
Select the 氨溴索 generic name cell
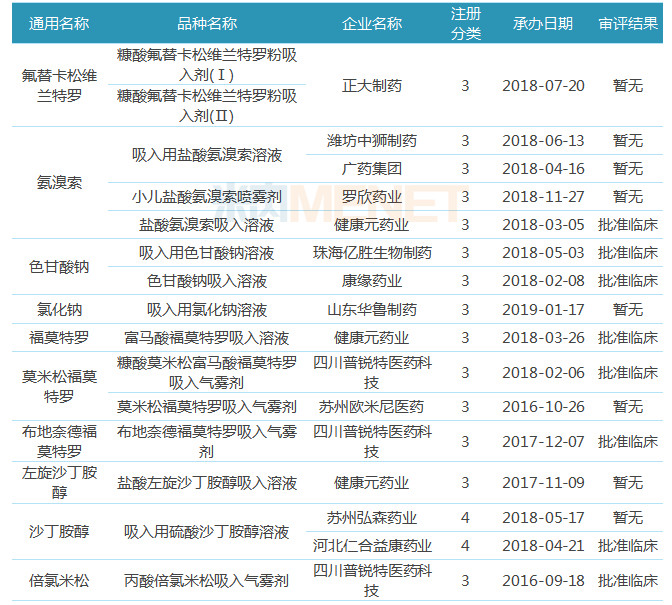59,183
